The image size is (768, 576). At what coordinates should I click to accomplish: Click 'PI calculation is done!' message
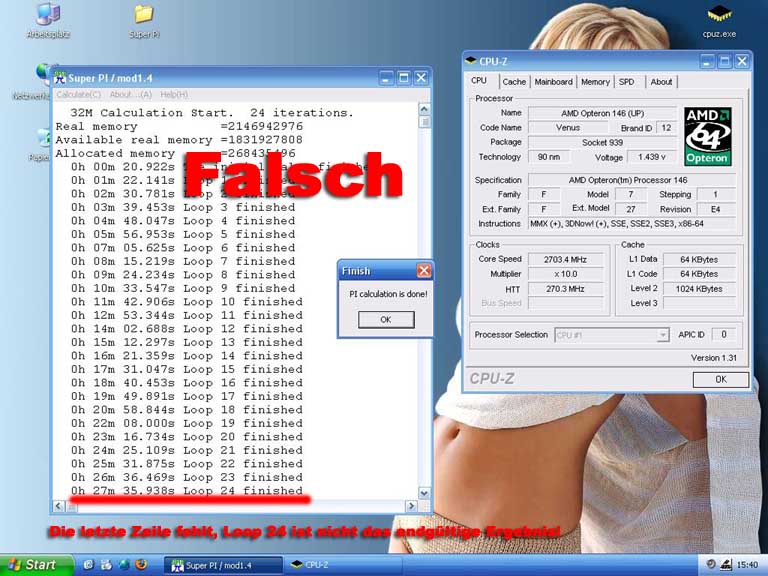click(x=388, y=294)
